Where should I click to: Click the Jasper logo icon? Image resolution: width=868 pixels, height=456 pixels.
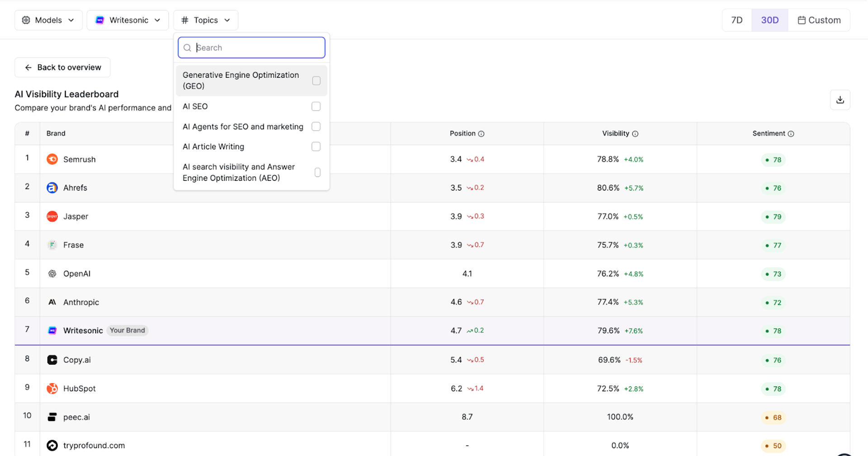coord(52,216)
